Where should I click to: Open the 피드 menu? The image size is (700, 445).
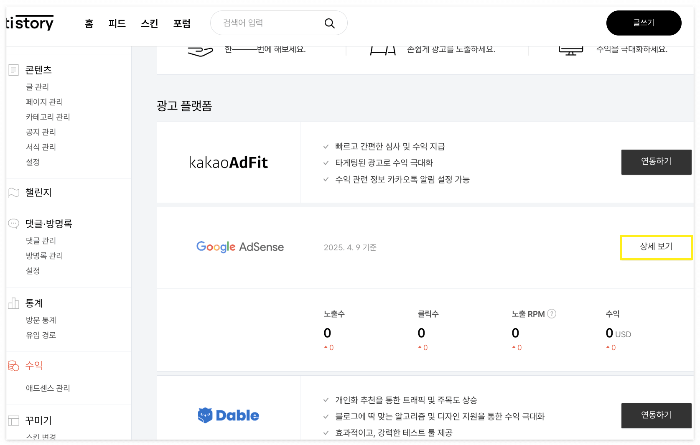[x=117, y=23]
